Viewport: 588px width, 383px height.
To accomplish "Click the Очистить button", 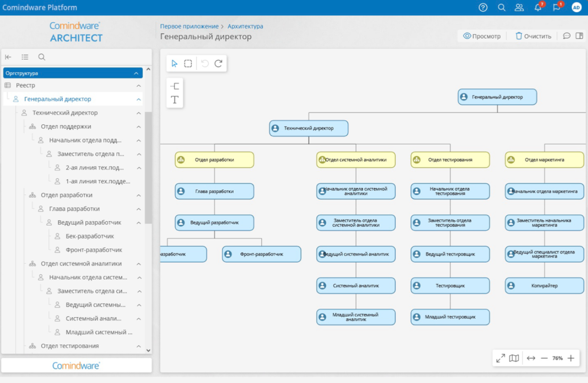I will [533, 36].
